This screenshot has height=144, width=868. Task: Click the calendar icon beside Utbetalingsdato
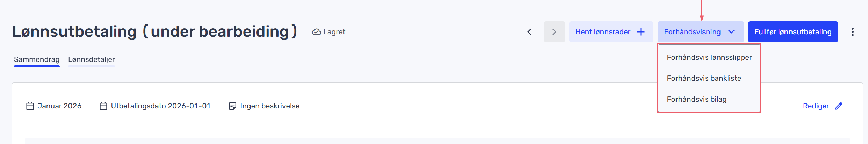pos(103,106)
